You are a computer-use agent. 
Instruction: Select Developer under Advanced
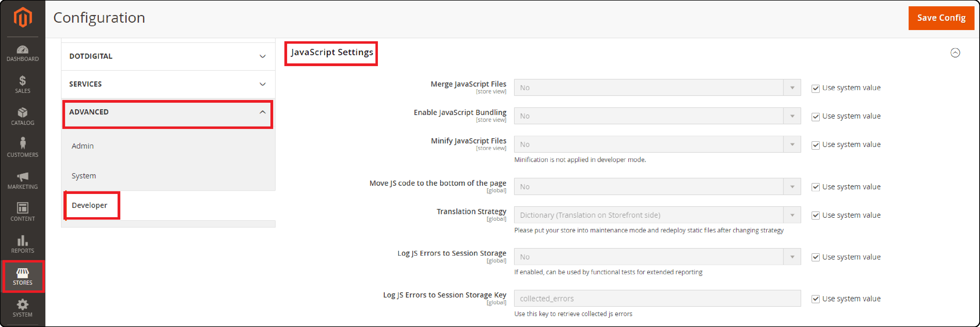click(89, 205)
